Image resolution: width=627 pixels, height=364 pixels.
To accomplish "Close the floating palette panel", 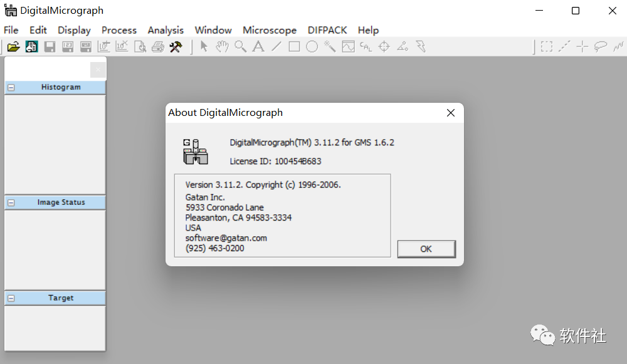I will pos(98,70).
